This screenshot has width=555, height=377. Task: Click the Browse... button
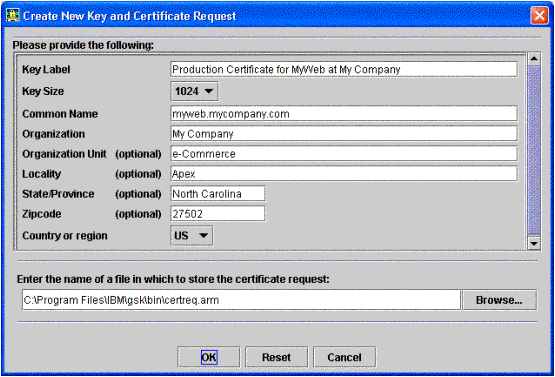click(499, 300)
